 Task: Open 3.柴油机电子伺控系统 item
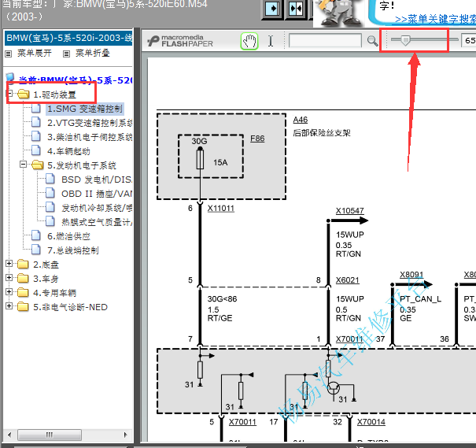pos(90,137)
